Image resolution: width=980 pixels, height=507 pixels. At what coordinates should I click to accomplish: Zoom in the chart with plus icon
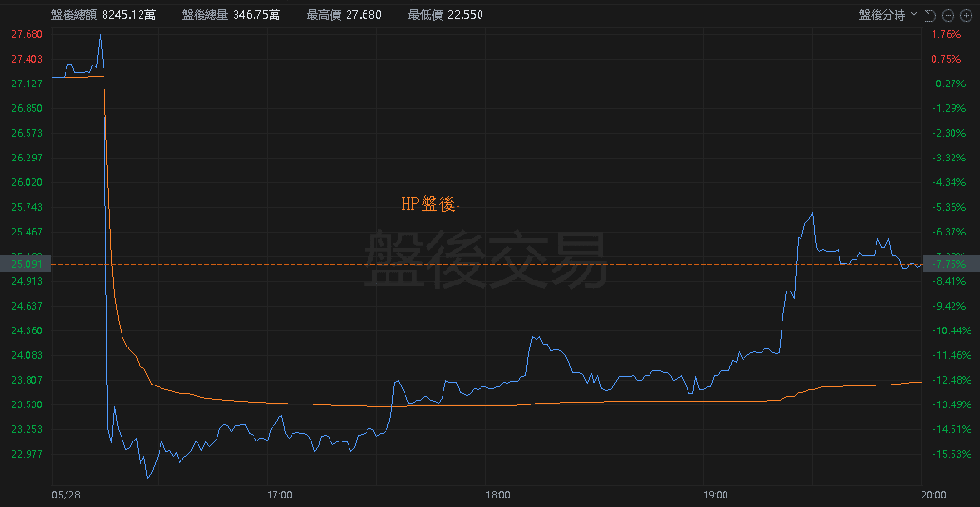tap(966, 15)
